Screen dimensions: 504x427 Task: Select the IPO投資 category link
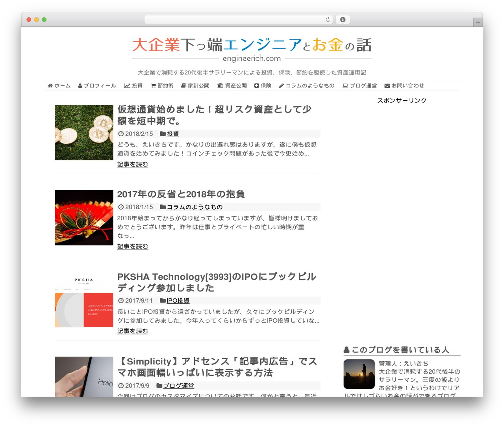tap(178, 301)
